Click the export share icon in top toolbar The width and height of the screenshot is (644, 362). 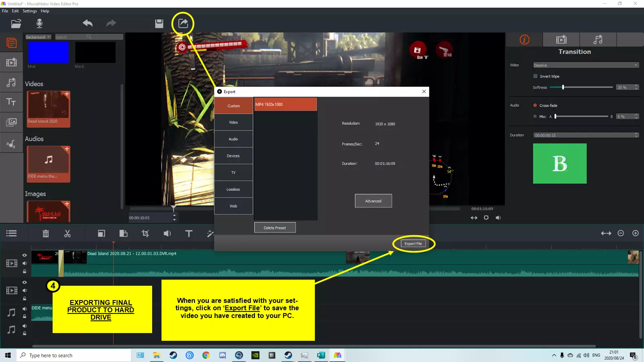point(183,23)
